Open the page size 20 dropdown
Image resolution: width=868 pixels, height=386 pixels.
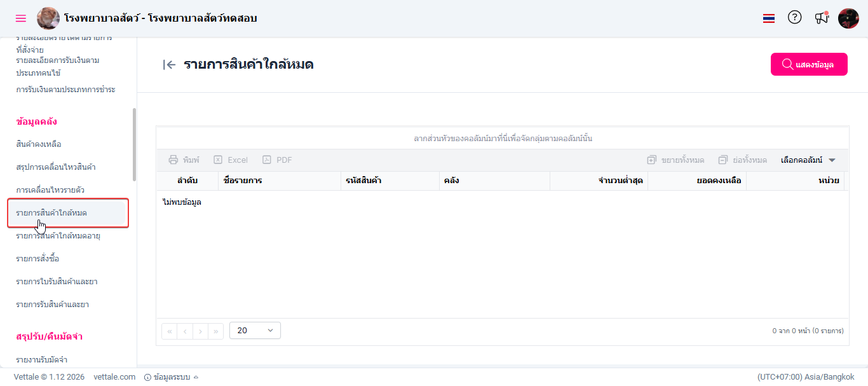coord(255,331)
